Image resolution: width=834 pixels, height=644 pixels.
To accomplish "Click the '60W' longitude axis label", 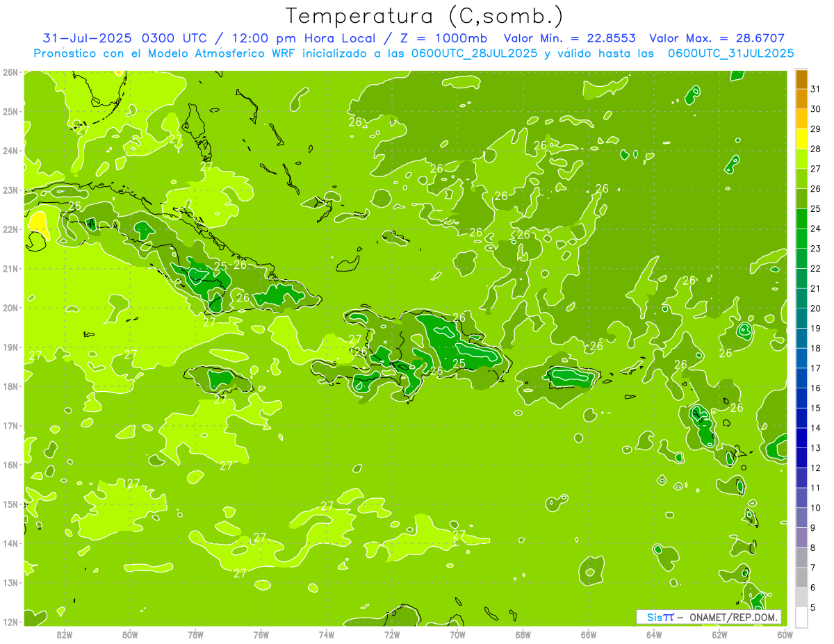I will pos(785,634).
